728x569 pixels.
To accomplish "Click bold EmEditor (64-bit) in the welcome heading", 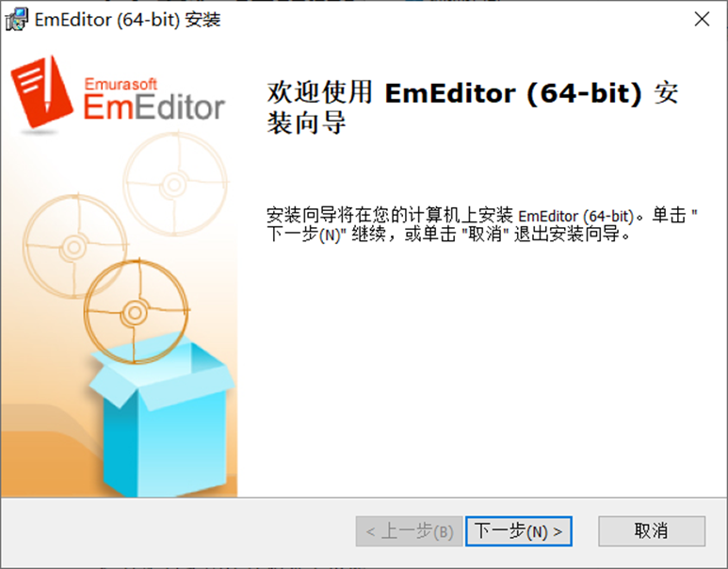I will coord(513,93).
